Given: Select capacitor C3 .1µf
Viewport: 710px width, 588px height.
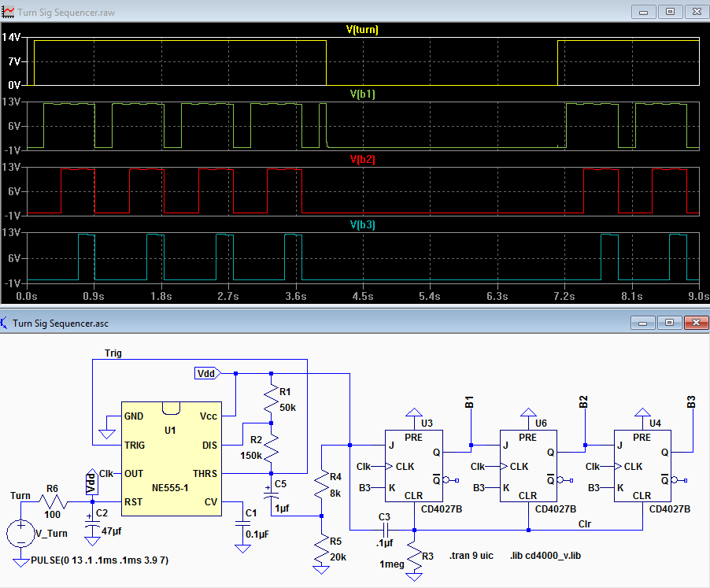Looking at the screenshot, I should point(385,530).
